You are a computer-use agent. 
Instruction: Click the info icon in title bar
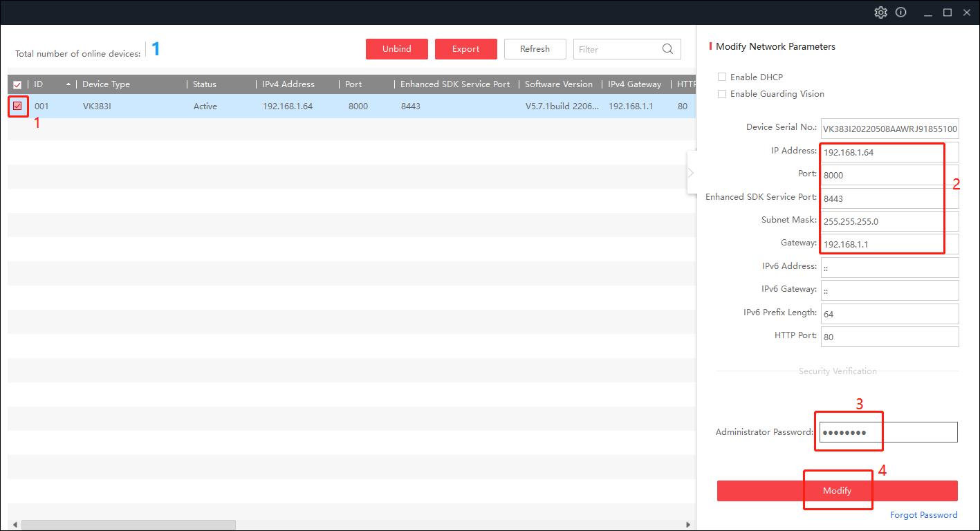[900, 12]
